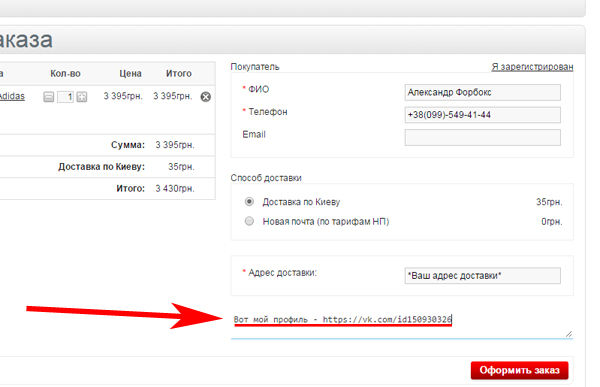Screen dimensions: 600x387
Task: Click the 'Email' field label
Action: (254, 134)
